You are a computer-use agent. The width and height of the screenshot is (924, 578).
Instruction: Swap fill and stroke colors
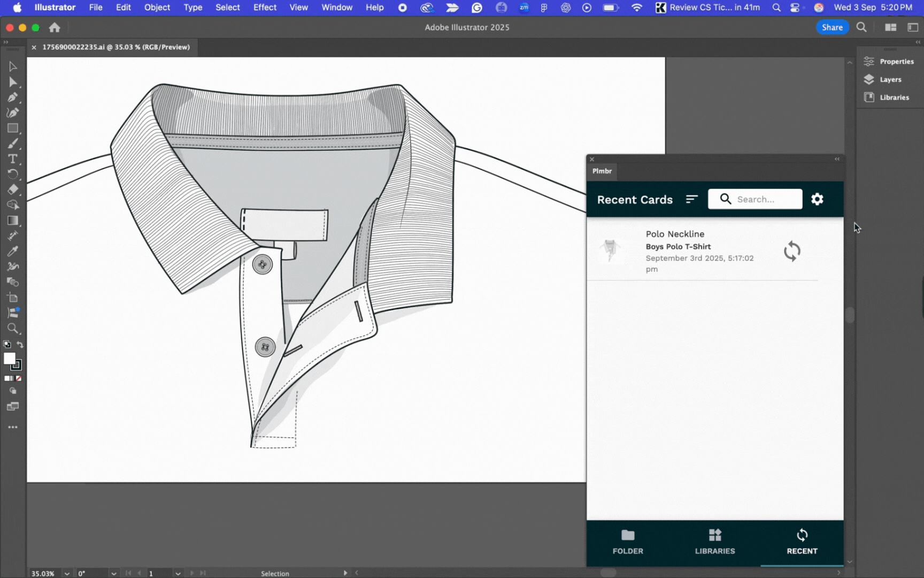click(x=20, y=345)
